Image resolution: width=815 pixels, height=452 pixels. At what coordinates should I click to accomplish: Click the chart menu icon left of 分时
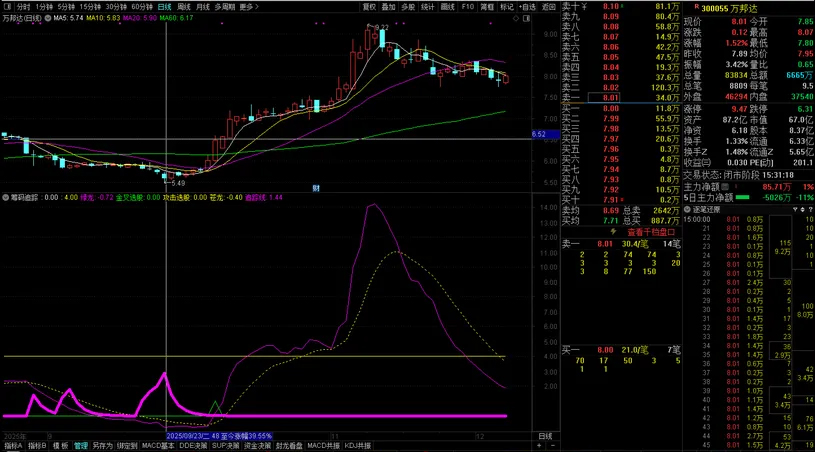pos(7,6)
